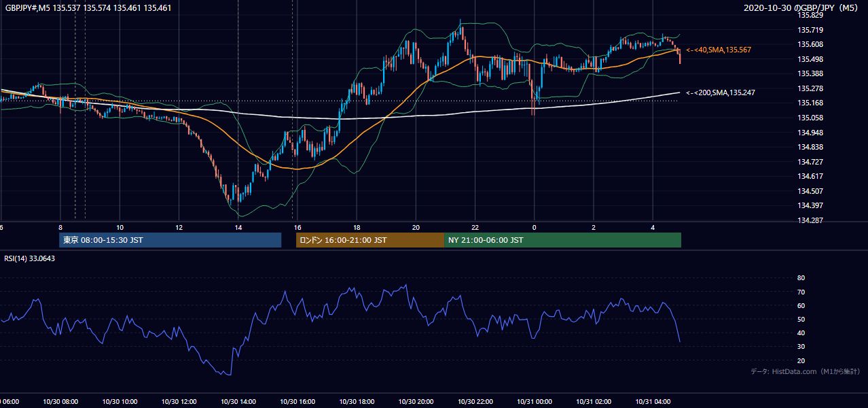Click RSI scale value 40
Image resolution: width=868 pixels, height=408 pixels.
pos(801,333)
